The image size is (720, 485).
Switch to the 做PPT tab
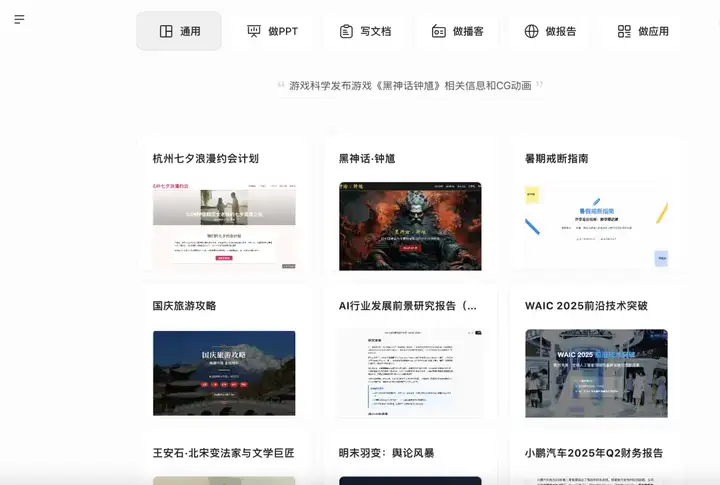coord(272,31)
